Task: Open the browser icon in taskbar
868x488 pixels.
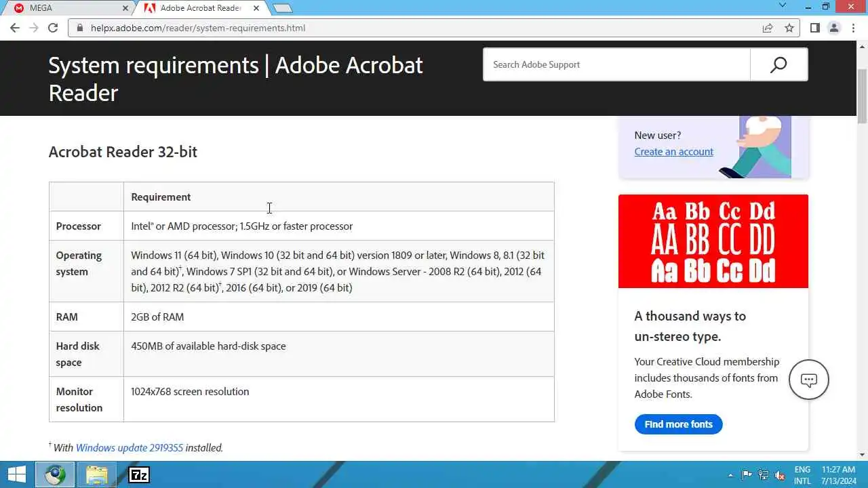Action: pyautogui.click(x=55, y=474)
